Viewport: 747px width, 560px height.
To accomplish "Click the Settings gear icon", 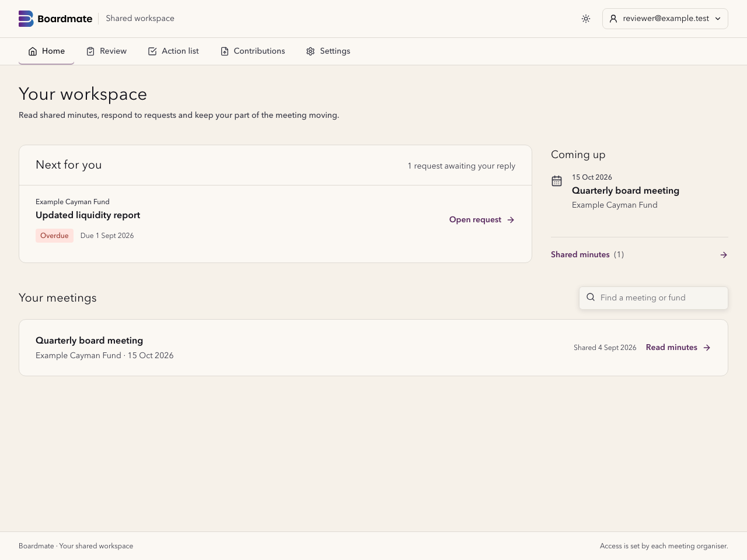I will [x=310, y=51].
